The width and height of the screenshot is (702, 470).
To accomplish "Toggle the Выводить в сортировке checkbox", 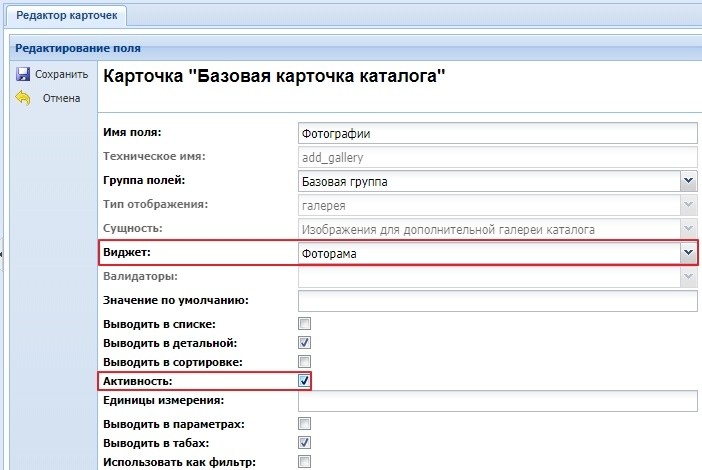I will pyautogui.click(x=305, y=361).
